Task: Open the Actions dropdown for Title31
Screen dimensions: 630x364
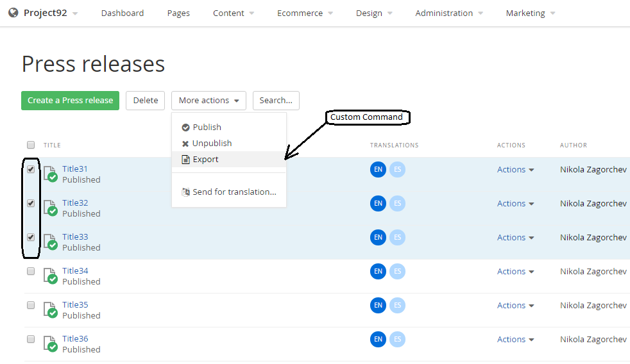Action: (516, 170)
